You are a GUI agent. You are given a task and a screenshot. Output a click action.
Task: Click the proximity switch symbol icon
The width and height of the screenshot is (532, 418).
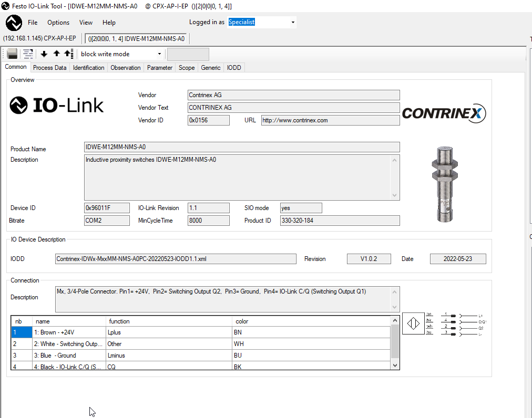coord(413,323)
